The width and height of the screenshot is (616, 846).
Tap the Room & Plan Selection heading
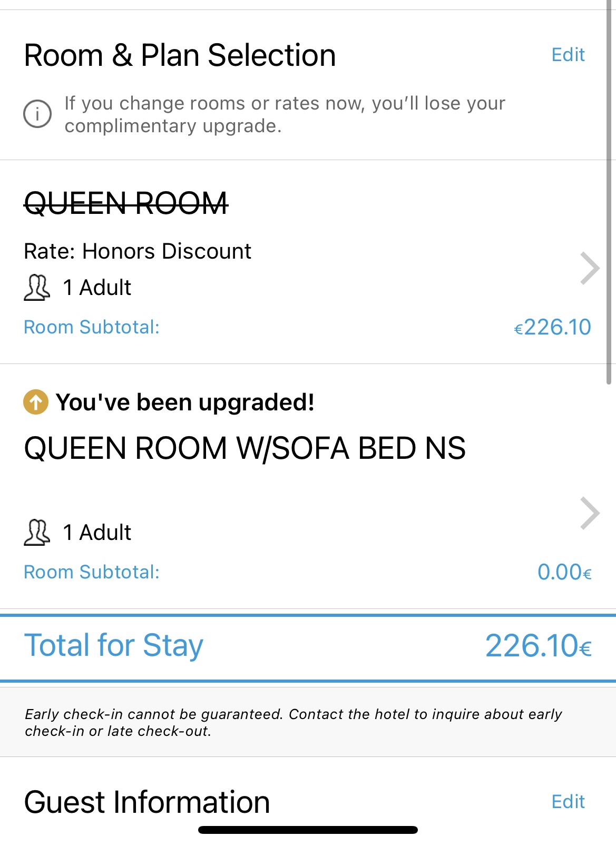(x=180, y=55)
